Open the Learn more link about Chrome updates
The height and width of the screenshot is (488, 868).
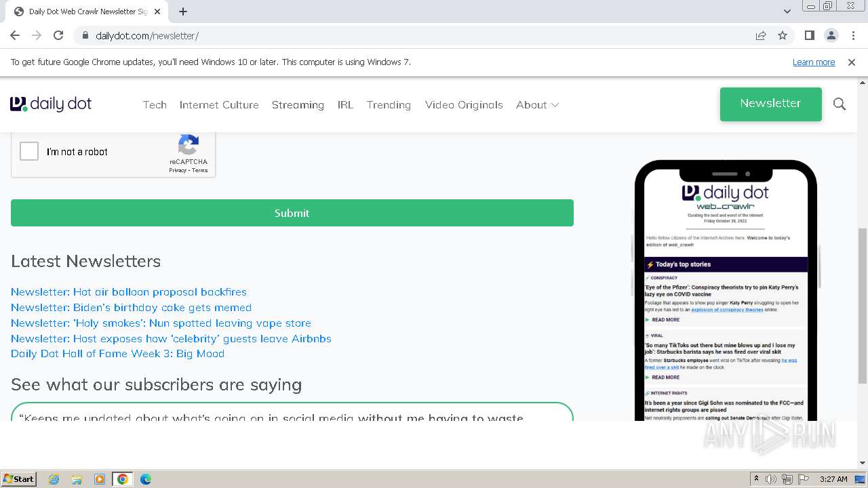pyautogui.click(x=814, y=62)
